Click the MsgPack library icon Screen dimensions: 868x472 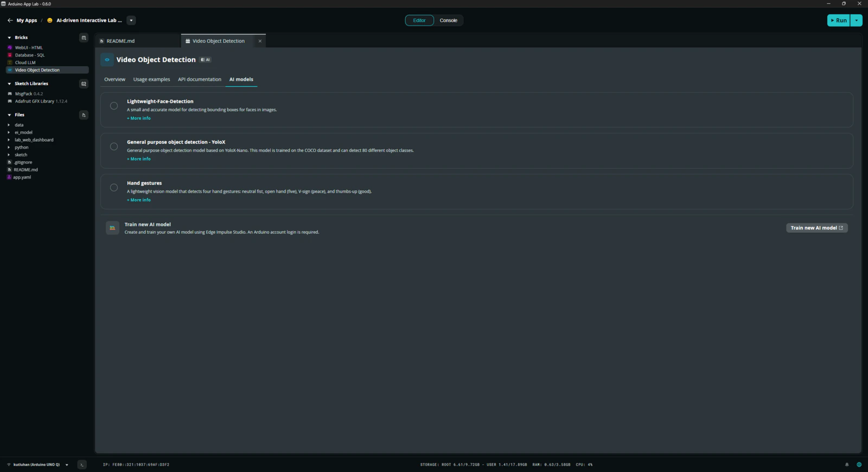point(10,94)
